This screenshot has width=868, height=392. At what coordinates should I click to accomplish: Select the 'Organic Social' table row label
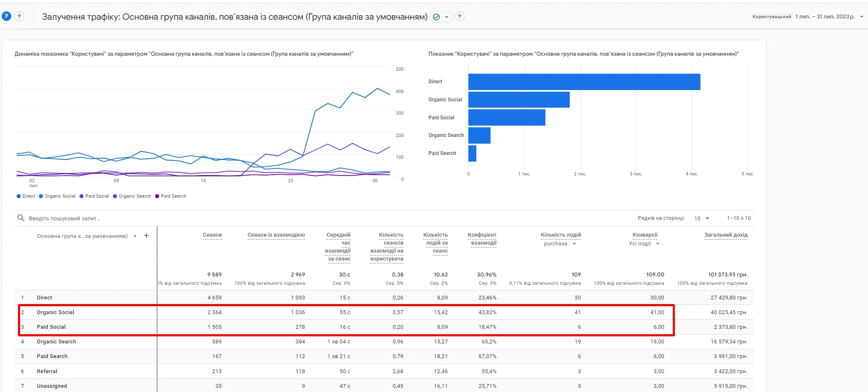(55, 312)
